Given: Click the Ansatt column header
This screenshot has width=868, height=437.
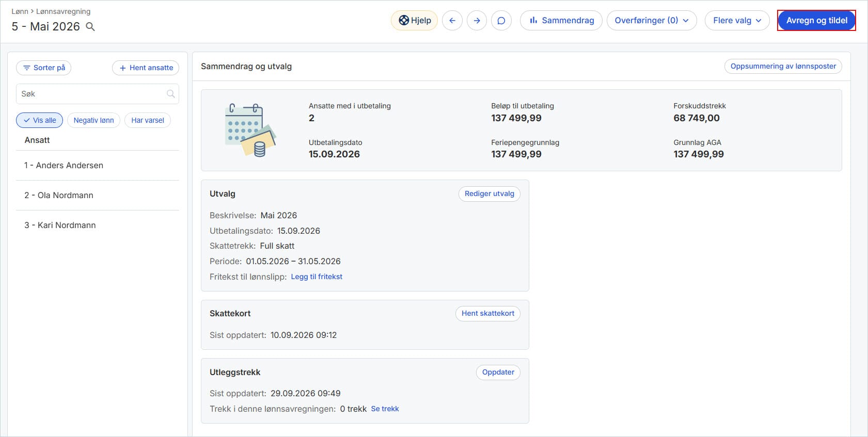Looking at the screenshot, I should (x=37, y=140).
